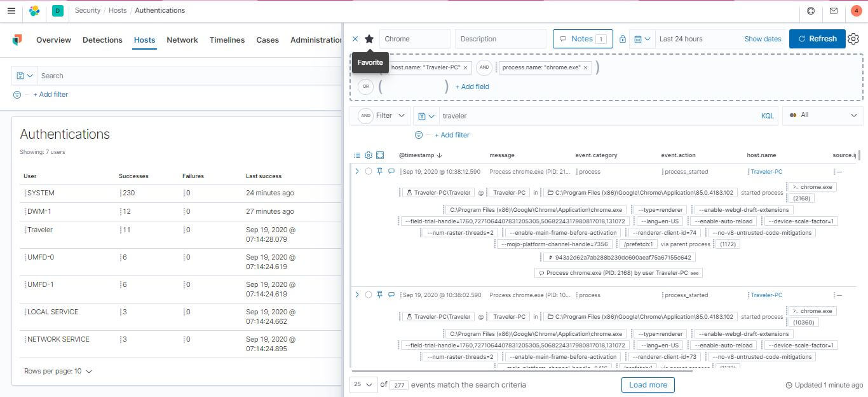868x397 pixels.
Task: Toggle the Favorite star on the timeline
Action: click(369, 39)
